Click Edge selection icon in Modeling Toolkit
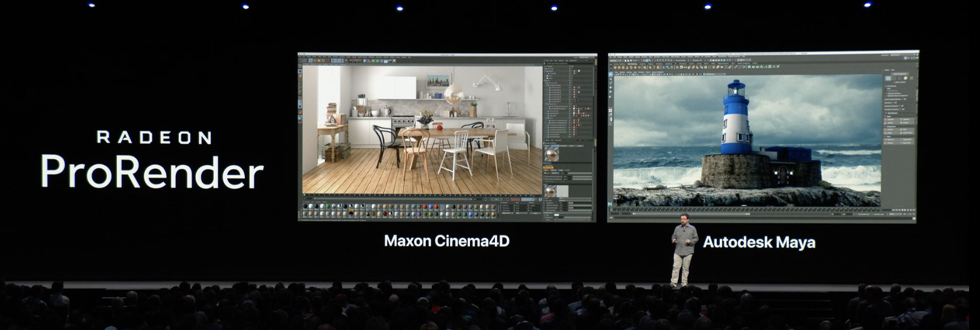This screenshot has height=330, width=980. [x=900, y=78]
